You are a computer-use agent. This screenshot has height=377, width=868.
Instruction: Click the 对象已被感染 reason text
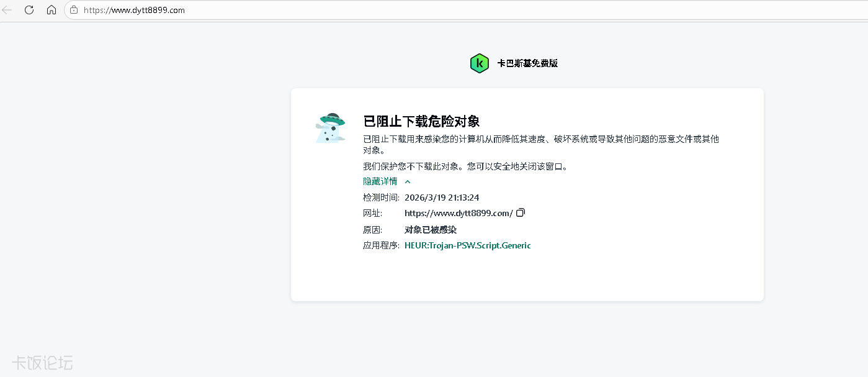coord(430,230)
